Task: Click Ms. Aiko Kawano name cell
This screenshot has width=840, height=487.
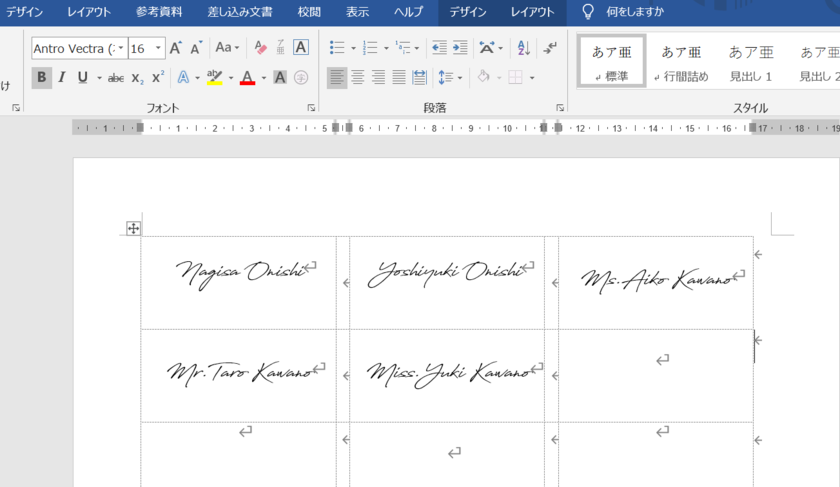Action: pos(656,283)
